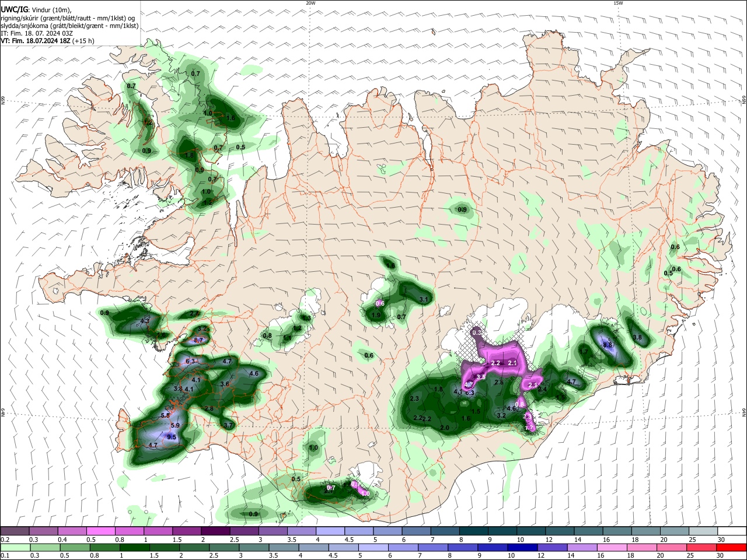Select the IT: Fim. 18. 07. 2024 03Z line
The height and width of the screenshot is (560, 747).
(x=37, y=33)
